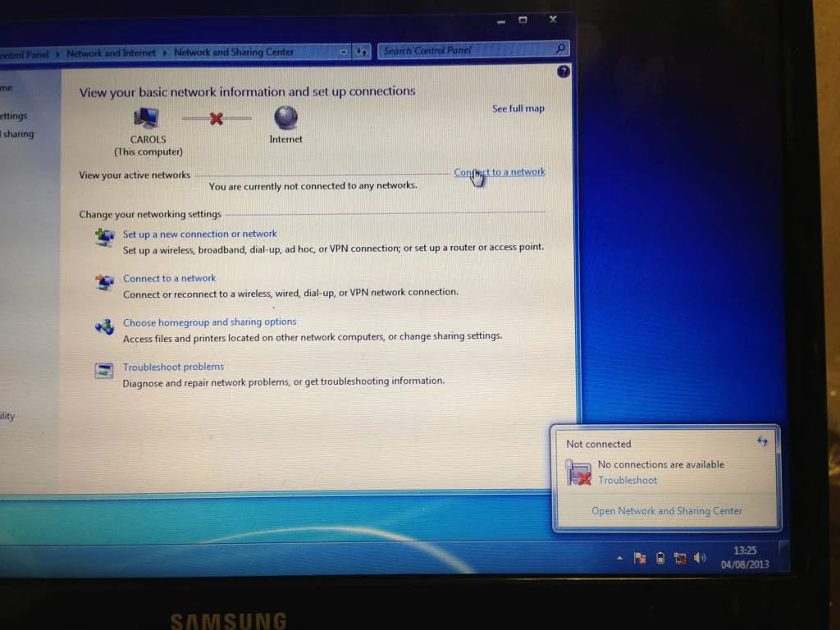The height and width of the screenshot is (630, 840).
Task: Expand the arrow after Network and Internet
Action: [x=164, y=52]
